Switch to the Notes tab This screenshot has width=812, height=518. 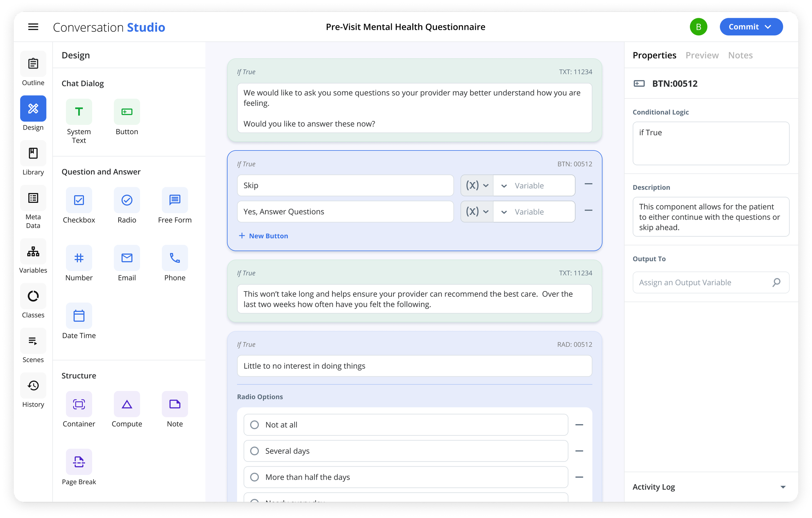point(740,55)
